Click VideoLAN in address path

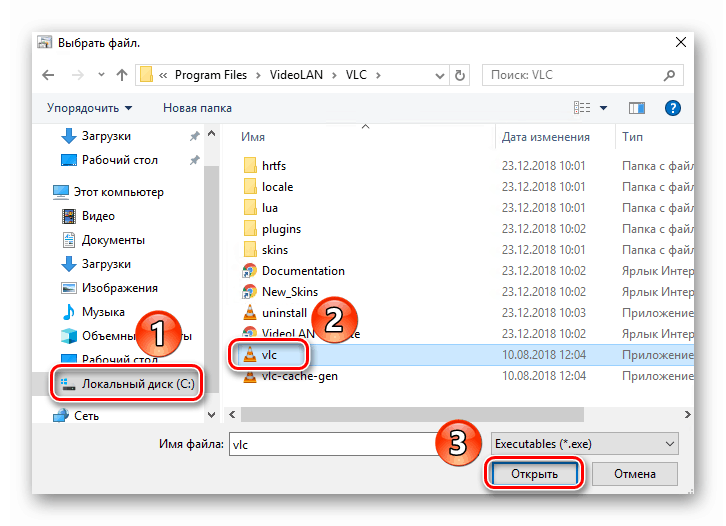point(296,75)
